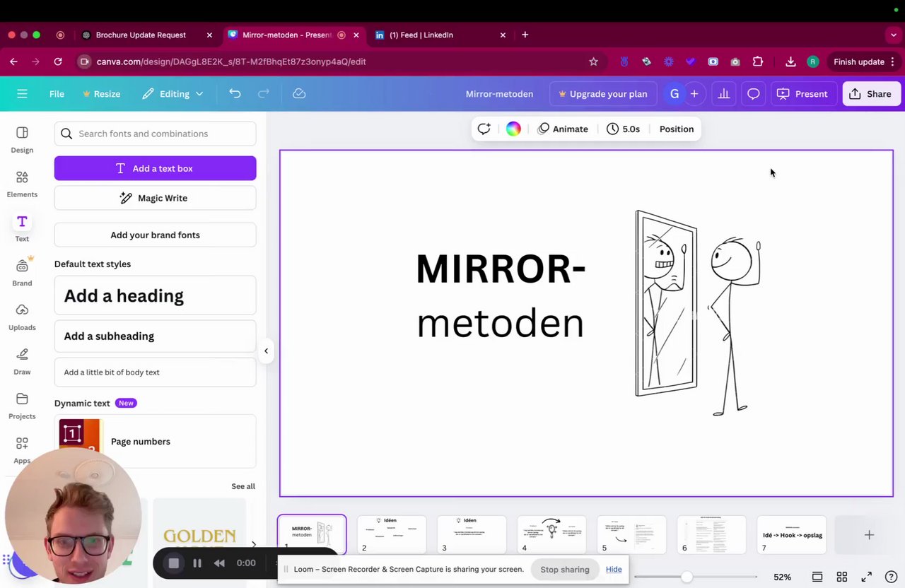Select the Page numbers dynamic text
Viewport: 905px width, 588px height.
coord(155,441)
